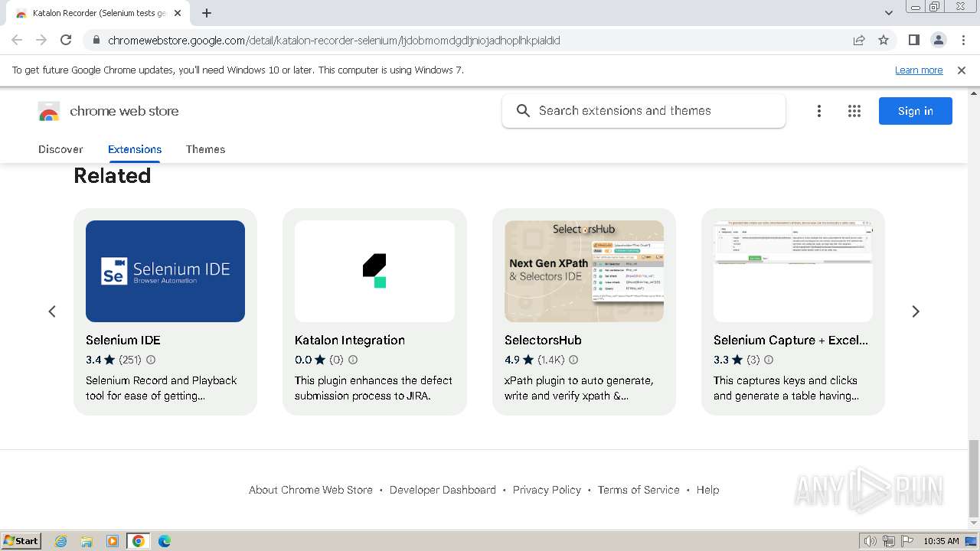Viewport: 980px width, 551px height.
Task: Toggle the browser side panel icon
Action: tap(913, 40)
